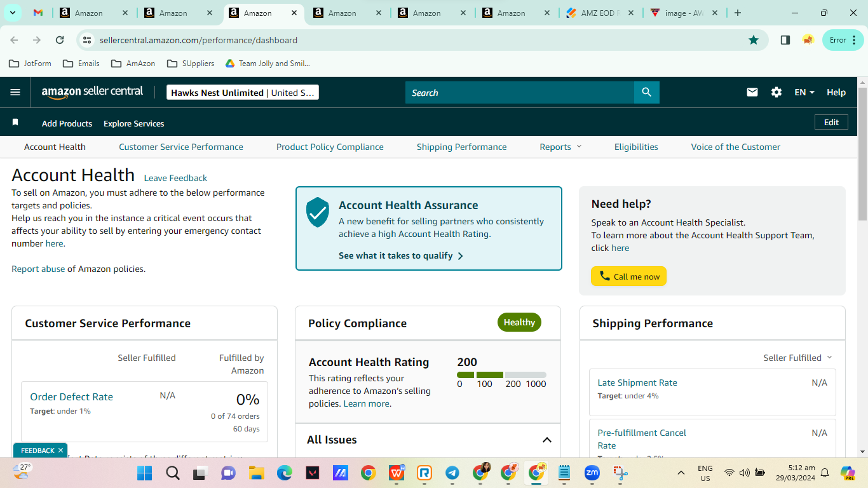Screen dimensions: 868x488
Task: Open the Hawks Nest Unlimited store selector
Action: click(243, 92)
